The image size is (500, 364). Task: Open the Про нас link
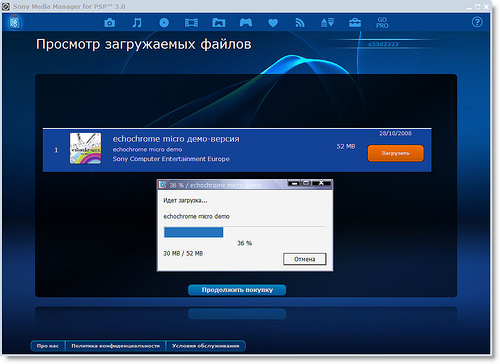(48, 346)
